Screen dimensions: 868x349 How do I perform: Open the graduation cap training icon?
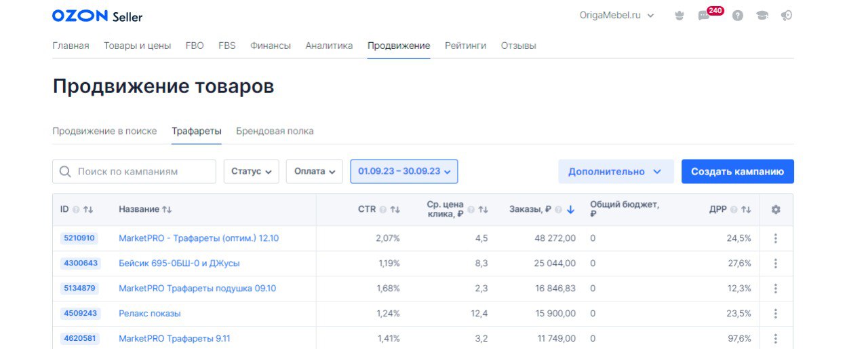pos(762,16)
